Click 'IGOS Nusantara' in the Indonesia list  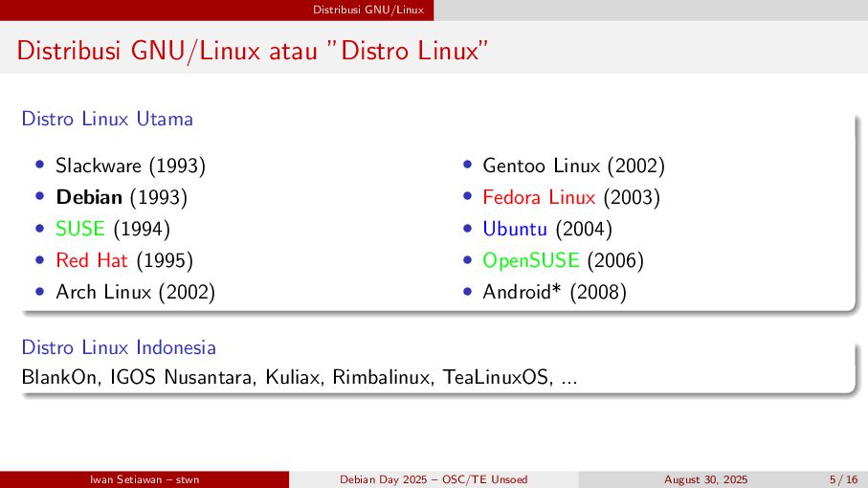coord(181,377)
